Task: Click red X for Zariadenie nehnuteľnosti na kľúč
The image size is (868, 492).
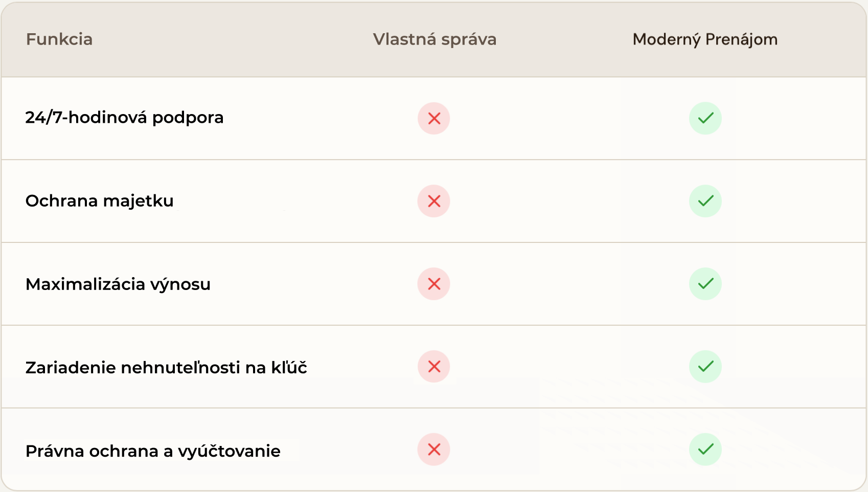Action: (434, 367)
